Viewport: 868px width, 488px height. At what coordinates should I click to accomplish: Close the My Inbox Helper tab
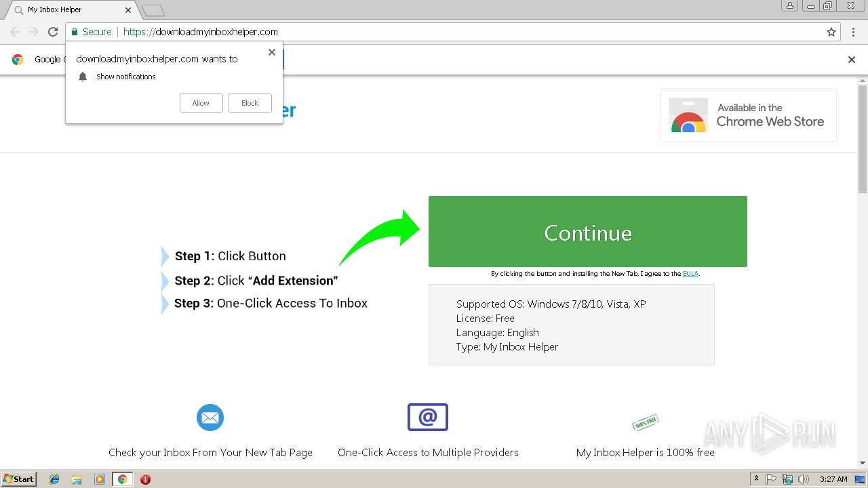click(x=127, y=10)
